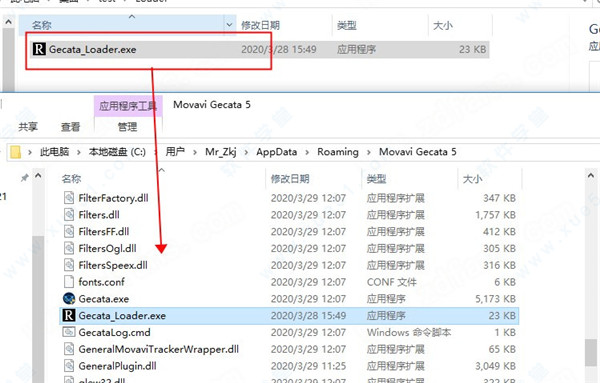This screenshot has height=383, width=600.
Task: Sort by 类型 column in top window
Action: pyautogui.click(x=347, y=25)
